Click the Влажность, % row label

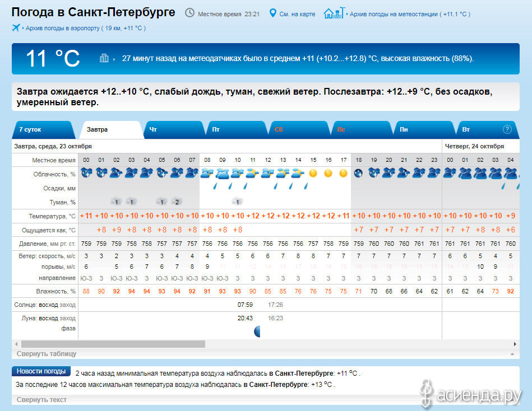pos(55,291)
